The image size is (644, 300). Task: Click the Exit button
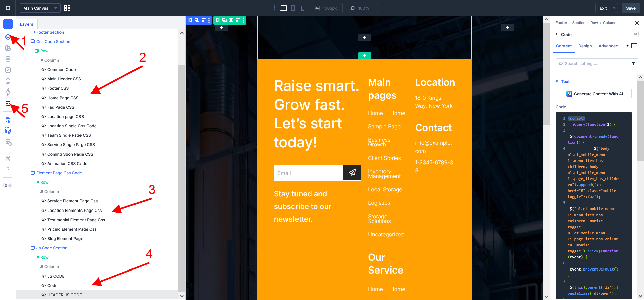pyautogui.click(x=603, y=8)
